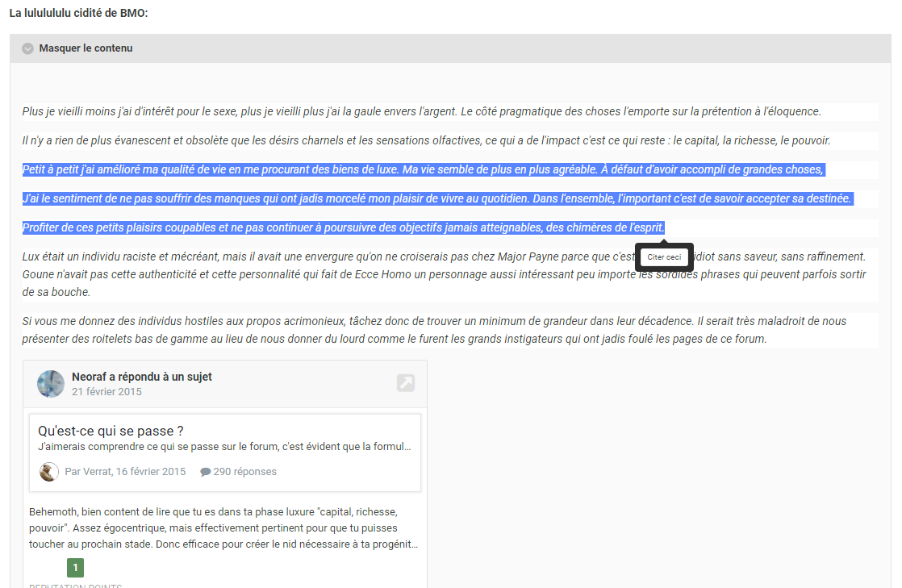Click the reply excerpt starting Behemoth, bien content

(223, 528)
